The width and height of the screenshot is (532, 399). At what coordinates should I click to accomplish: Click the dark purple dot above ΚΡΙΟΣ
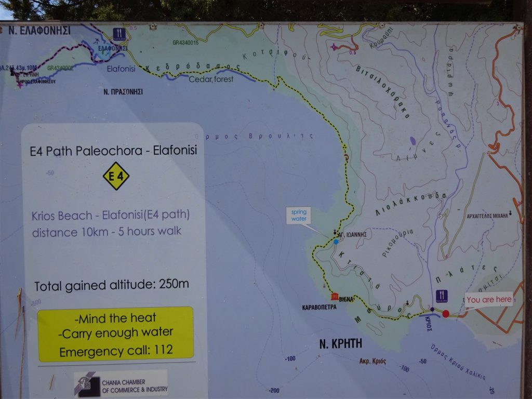(x=432, y=309)
